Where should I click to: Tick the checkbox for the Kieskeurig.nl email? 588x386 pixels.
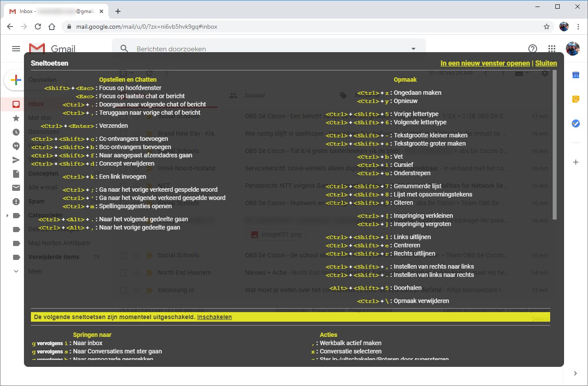[x=123, y=290]
